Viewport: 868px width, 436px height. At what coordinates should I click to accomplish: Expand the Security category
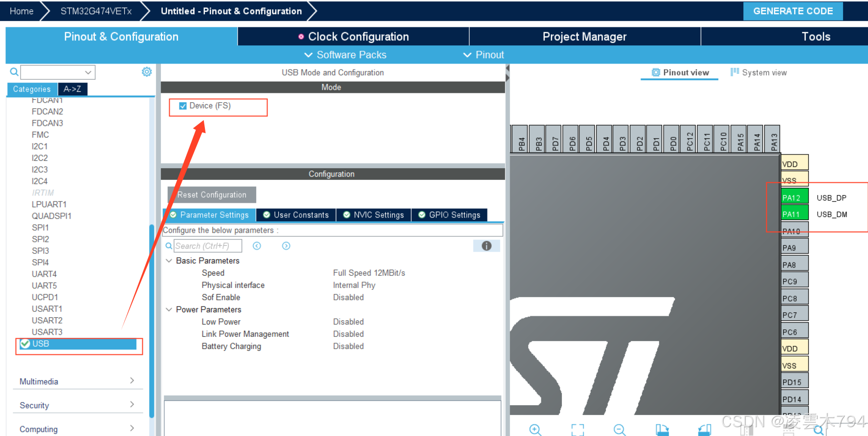77,405
